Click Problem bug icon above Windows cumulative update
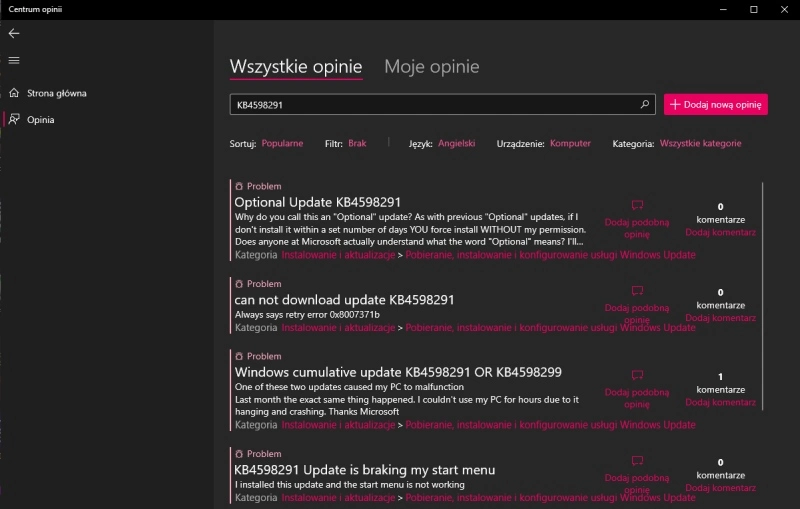800x509 pixels. 239,356
